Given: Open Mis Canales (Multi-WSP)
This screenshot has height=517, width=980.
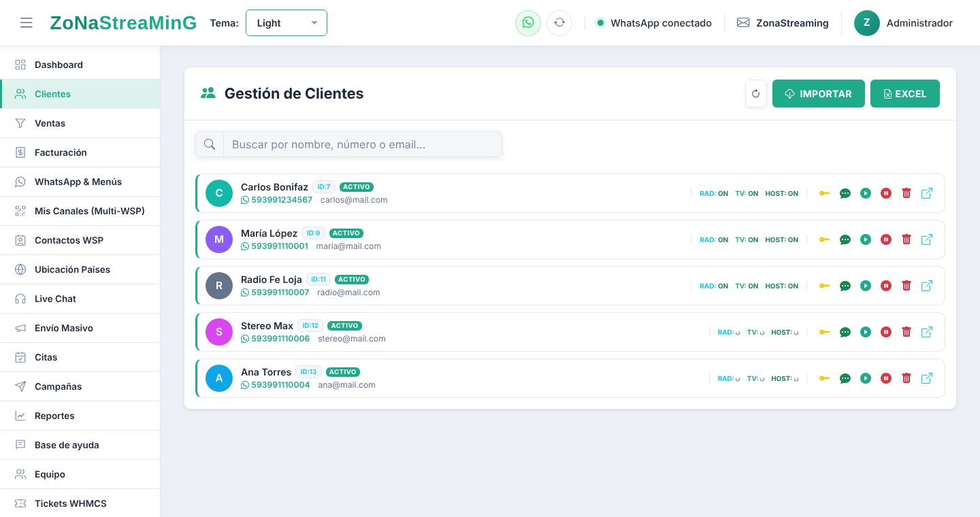Looking at the screenshot, I should coord(80,211).
